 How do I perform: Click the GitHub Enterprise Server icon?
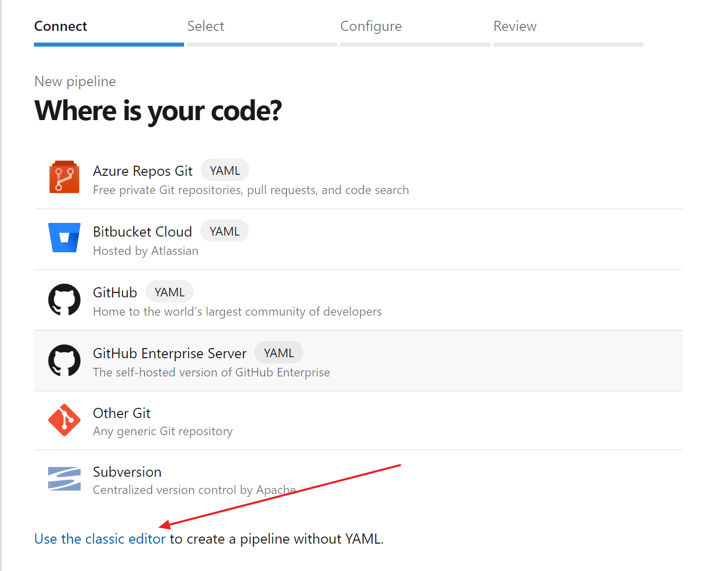tap(64, 360)
